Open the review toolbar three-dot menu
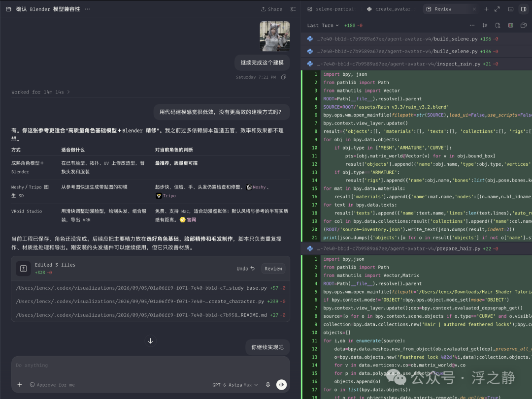This screenshot has height=399, width=532. tap(472, 26)
